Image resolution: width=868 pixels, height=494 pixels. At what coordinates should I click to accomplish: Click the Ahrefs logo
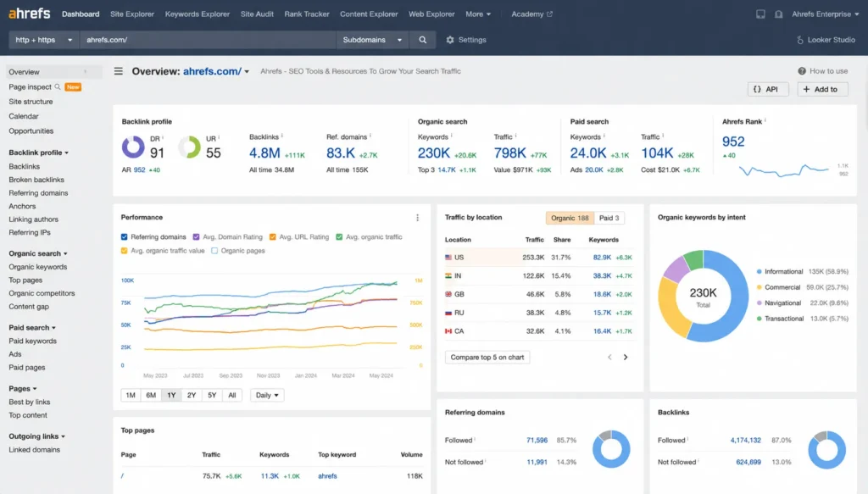click(30, 14)
